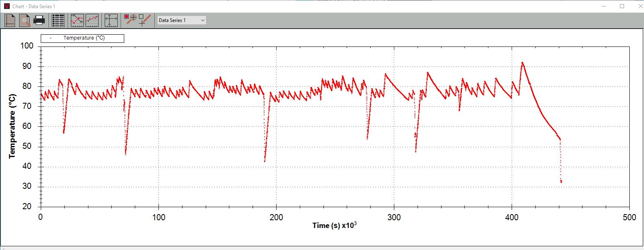
Task: Print the chart using printer icon
Action: tap(39, 20)
